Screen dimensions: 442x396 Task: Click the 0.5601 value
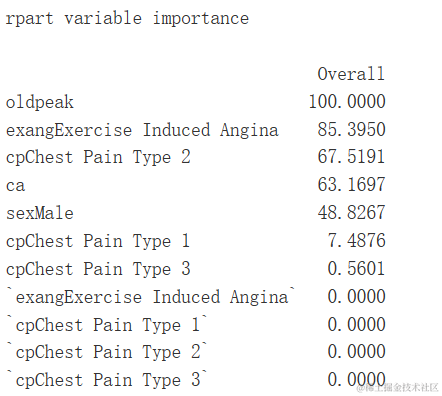click(x=356, y=268)
